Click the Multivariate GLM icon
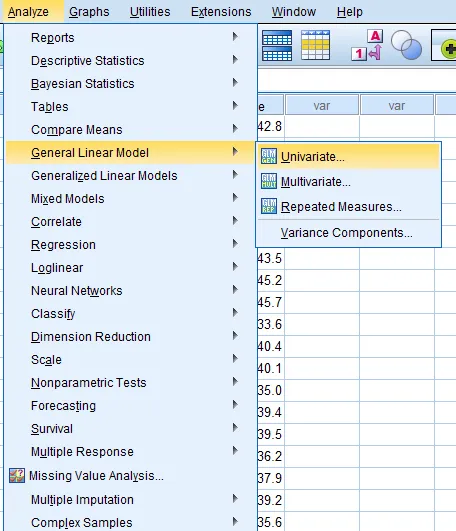 click(x=269, y=181)
